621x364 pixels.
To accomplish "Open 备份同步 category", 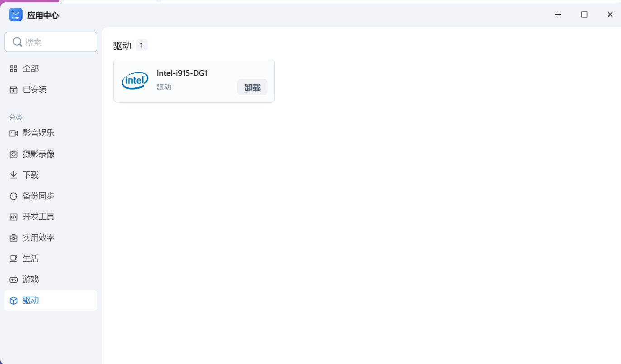I will (51, 196).
